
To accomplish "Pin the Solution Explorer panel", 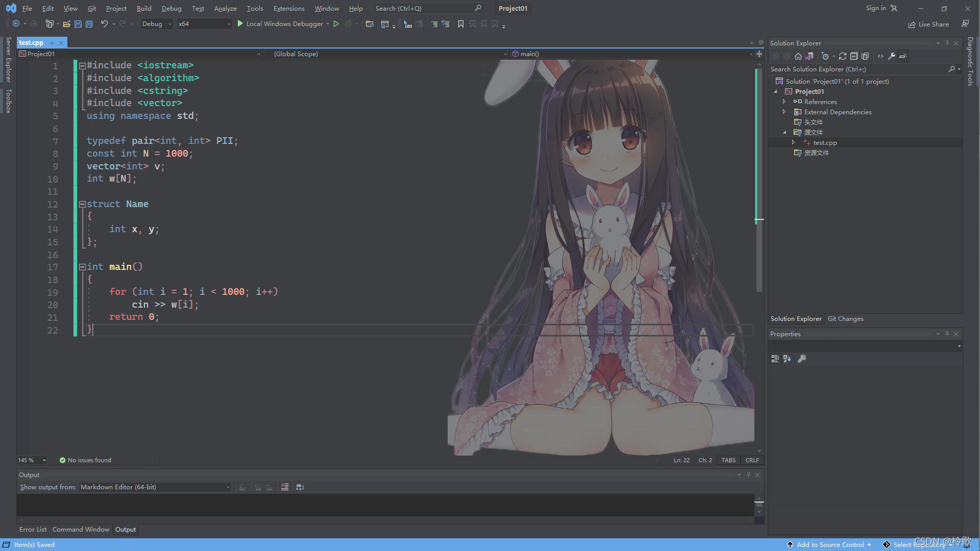I will 947,43.
